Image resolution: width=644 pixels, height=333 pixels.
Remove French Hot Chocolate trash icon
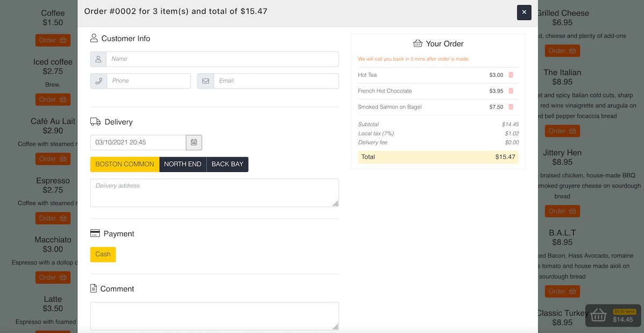[511, 91]
